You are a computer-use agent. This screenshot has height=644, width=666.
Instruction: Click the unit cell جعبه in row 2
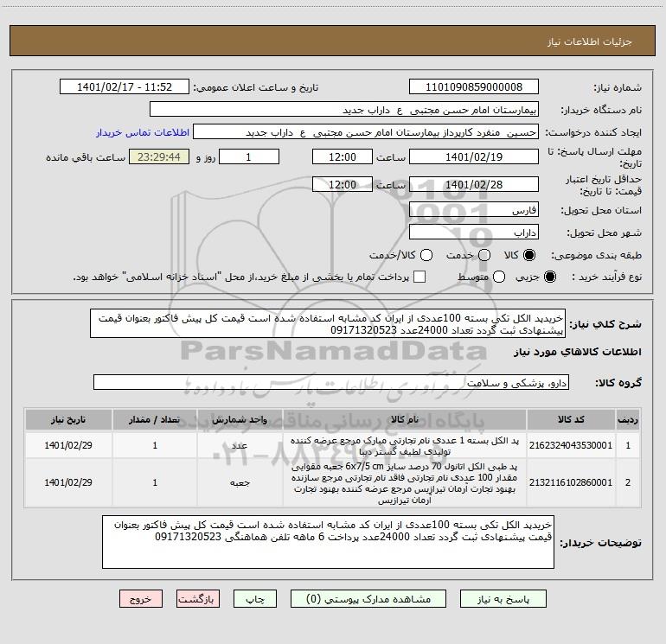(x=240, y=482)
